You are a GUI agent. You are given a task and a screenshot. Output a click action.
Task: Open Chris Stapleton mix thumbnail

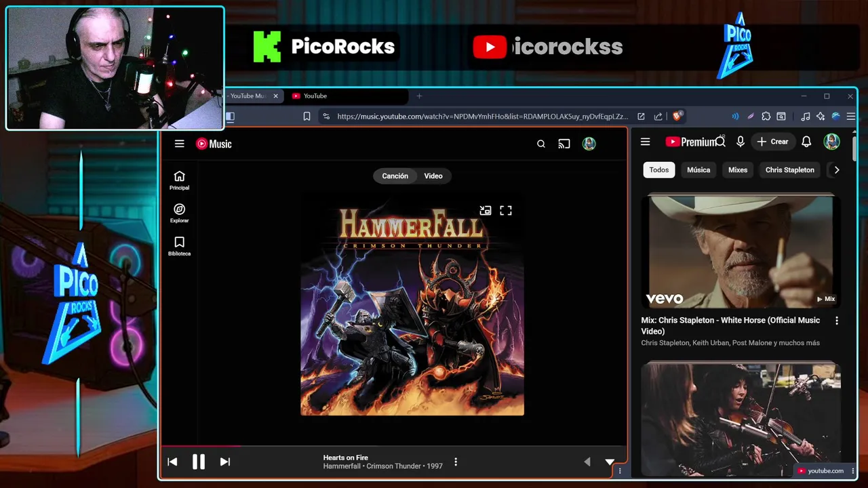[x=741, y=251]
